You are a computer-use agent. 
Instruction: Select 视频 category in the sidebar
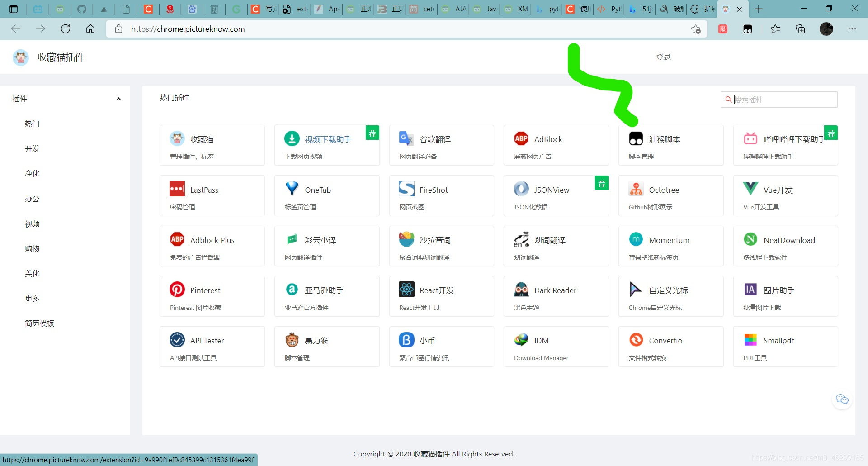pos(32,223)
